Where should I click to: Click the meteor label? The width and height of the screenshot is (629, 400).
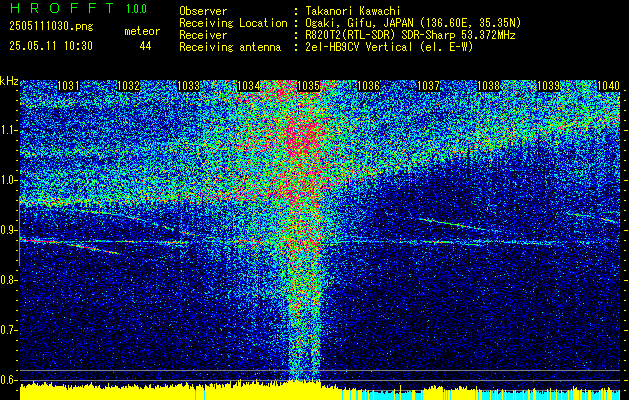click(142, 31)
